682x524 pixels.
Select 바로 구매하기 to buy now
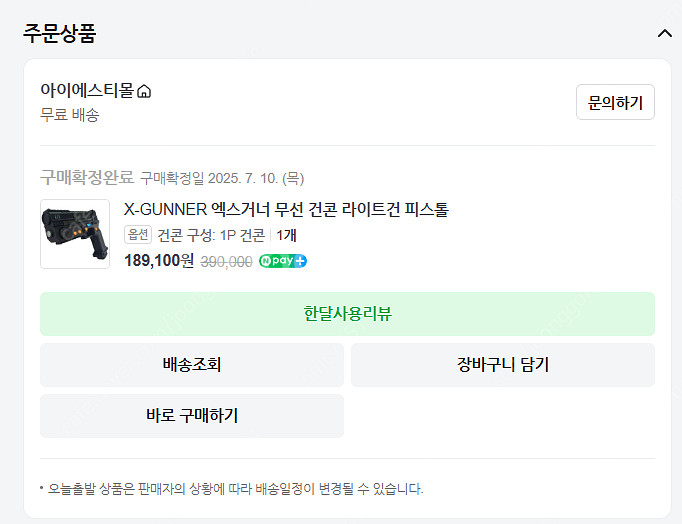(192, 416)
